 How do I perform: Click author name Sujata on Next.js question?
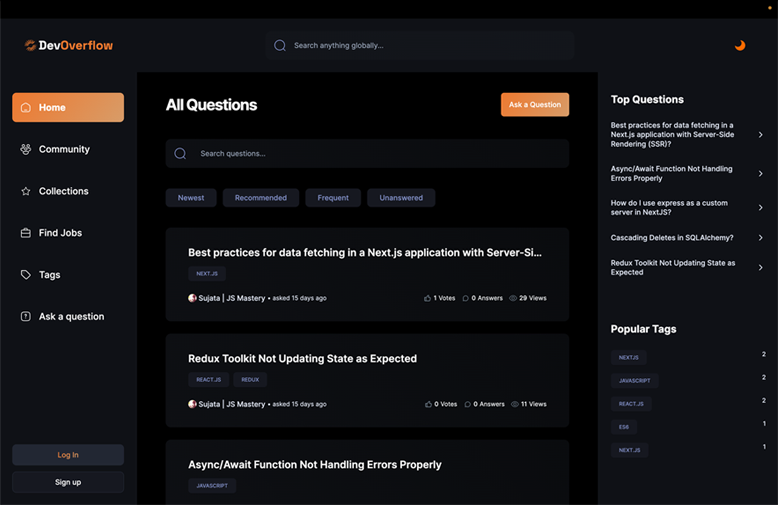click(x=232, y=298)
